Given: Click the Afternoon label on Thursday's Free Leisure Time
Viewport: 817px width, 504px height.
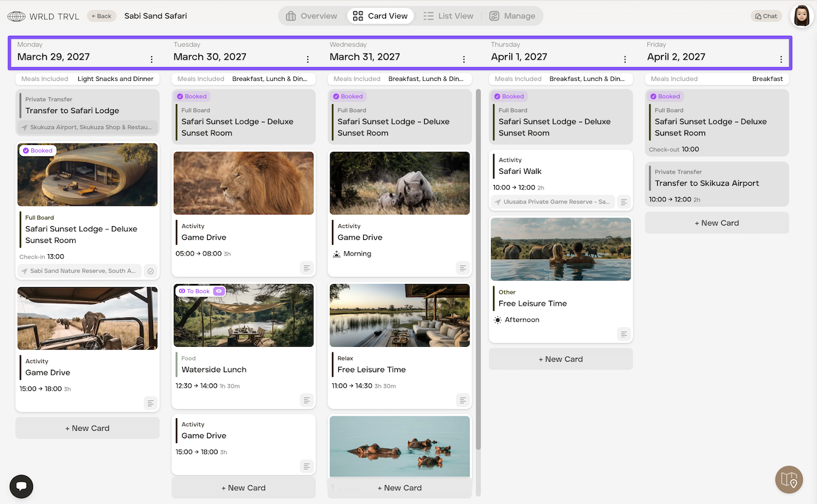Looking at the screenshot, I should (x=517, y=320).
